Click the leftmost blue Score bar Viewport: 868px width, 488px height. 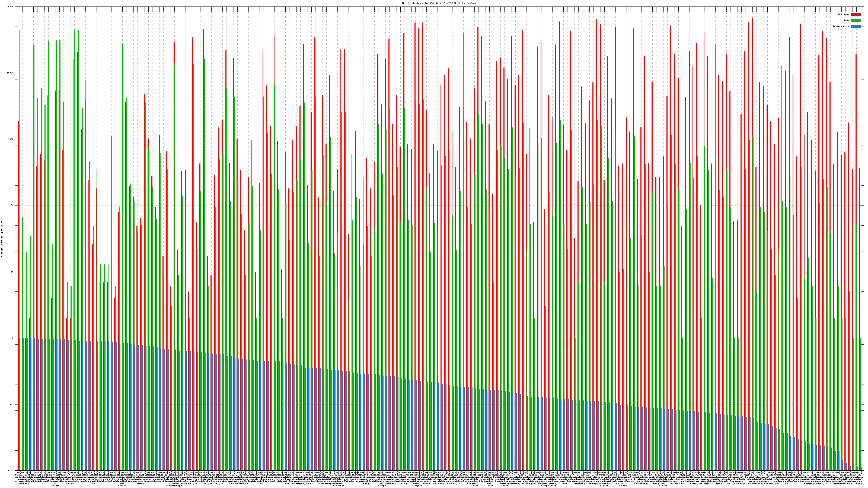(x=20, y=404)
